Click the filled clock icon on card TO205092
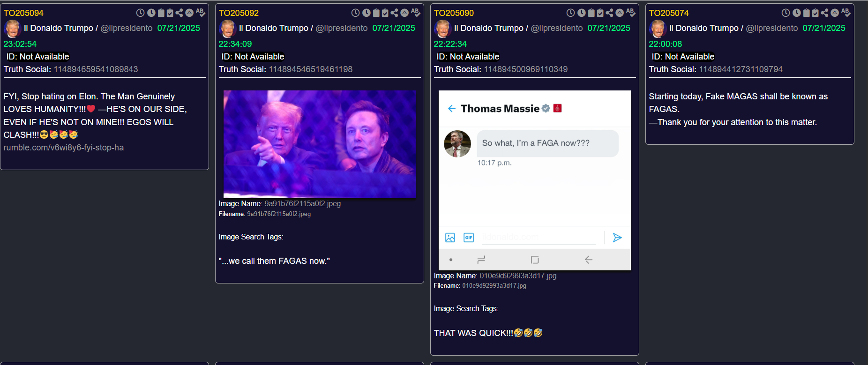 [x=367, y=13]
